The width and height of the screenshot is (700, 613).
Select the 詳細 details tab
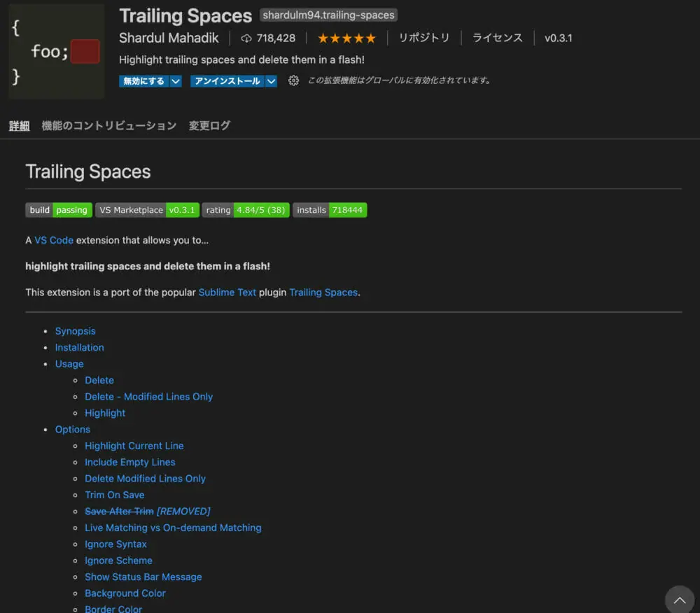(19, 126)
